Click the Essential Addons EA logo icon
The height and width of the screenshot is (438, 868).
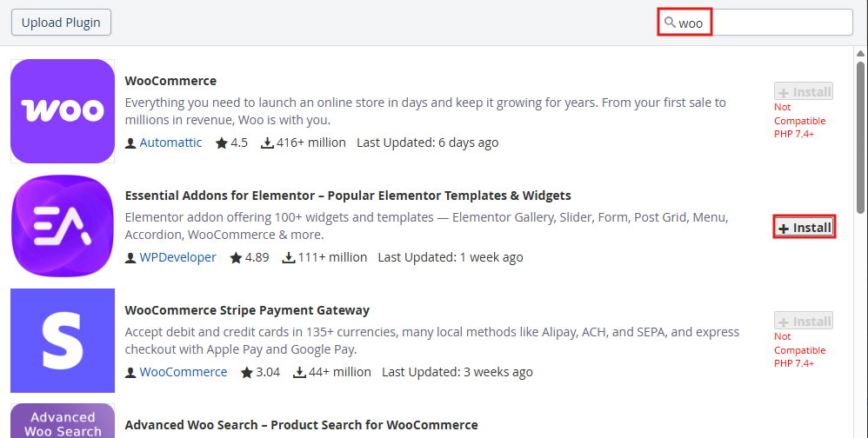pos(63,226)
